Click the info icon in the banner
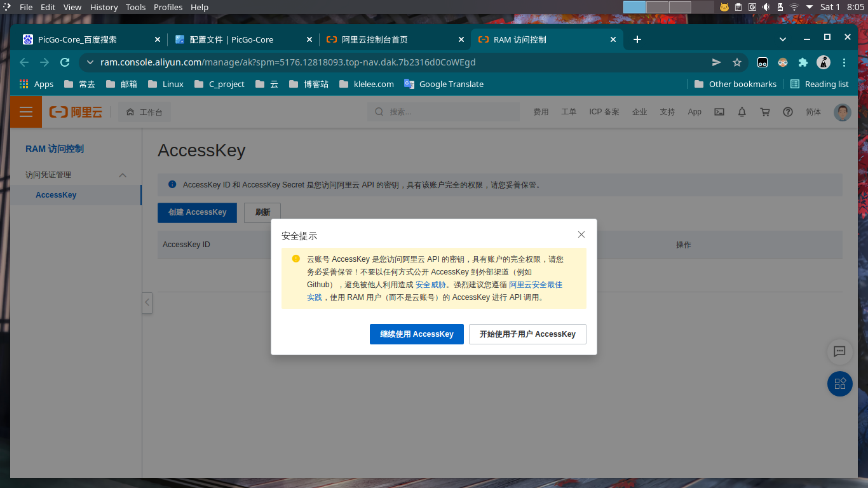This screenshot has width=868, height=488. pos(172,184)
